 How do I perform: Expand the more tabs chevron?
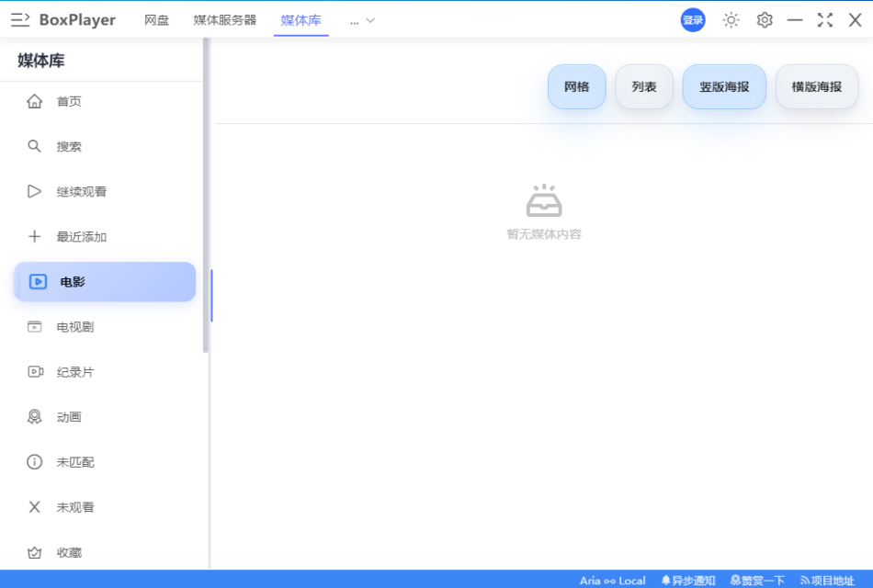click(x=370, y=20)
